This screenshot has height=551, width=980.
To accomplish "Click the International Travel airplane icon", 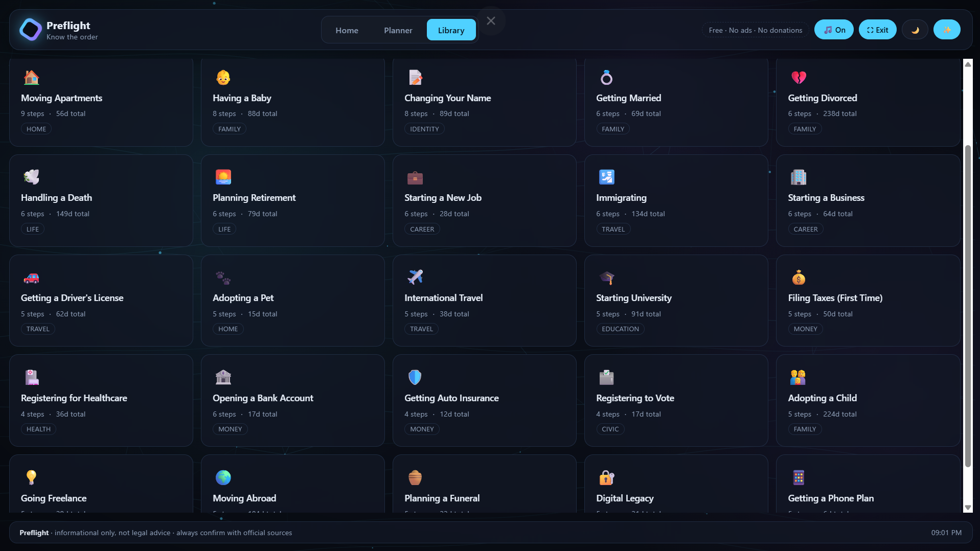I will [x=415, y=278].
